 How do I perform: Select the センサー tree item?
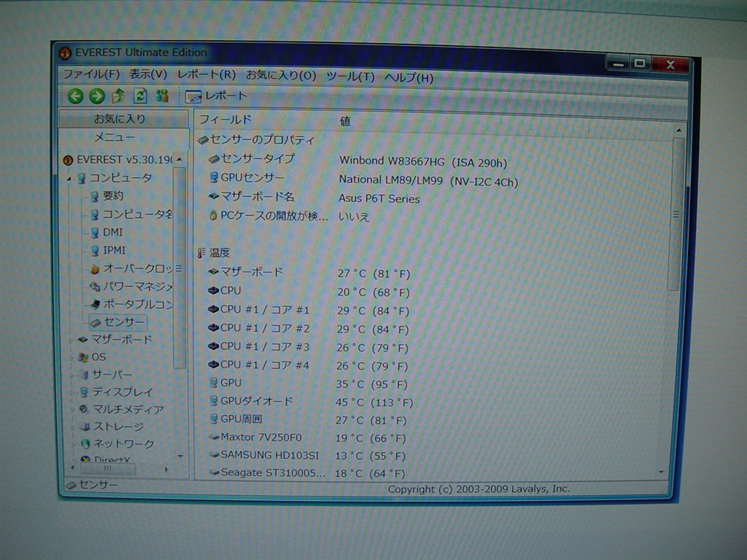tap(117, 322)
